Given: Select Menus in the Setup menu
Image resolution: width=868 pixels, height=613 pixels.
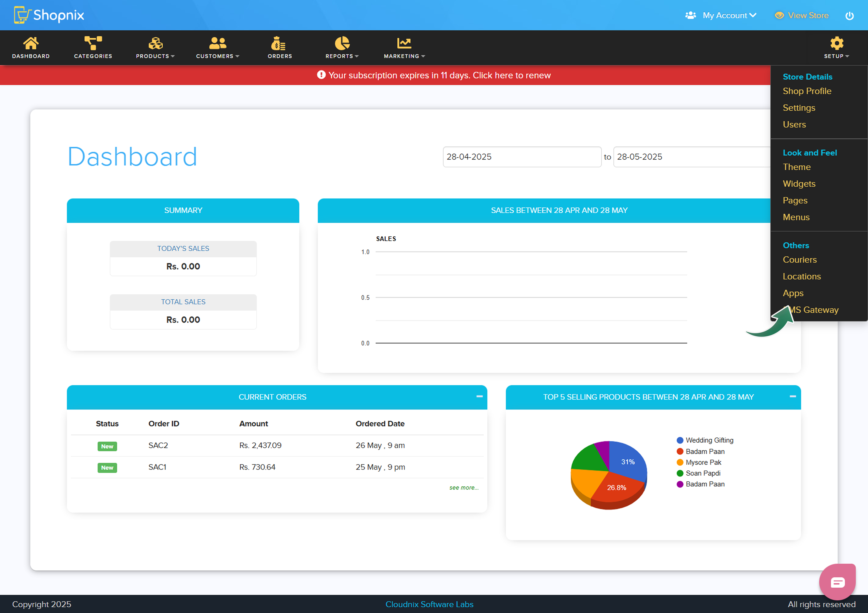Looking at the screenshot, I should tap(796, 217).
